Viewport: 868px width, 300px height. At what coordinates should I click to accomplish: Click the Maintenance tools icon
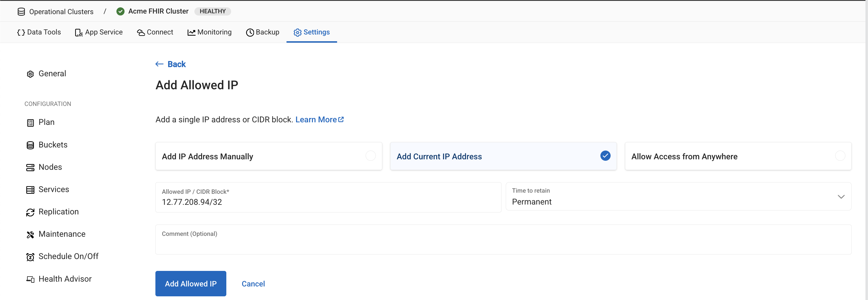(30, 234)
